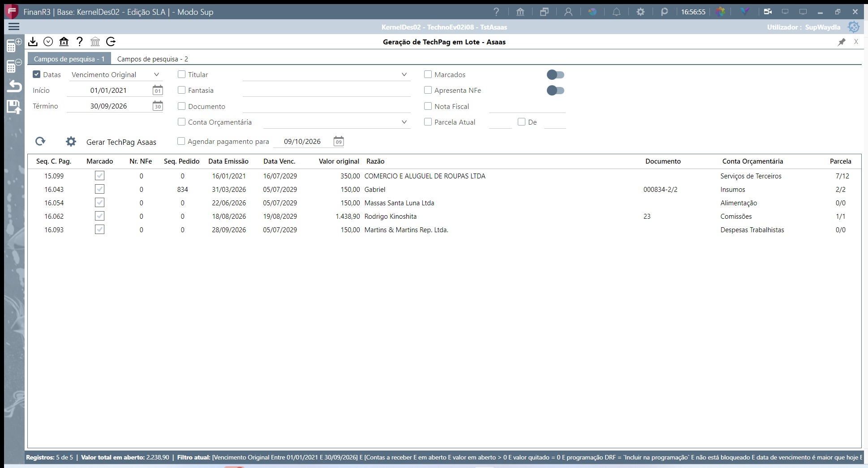Sort by Valor original column header

[339, 161]
